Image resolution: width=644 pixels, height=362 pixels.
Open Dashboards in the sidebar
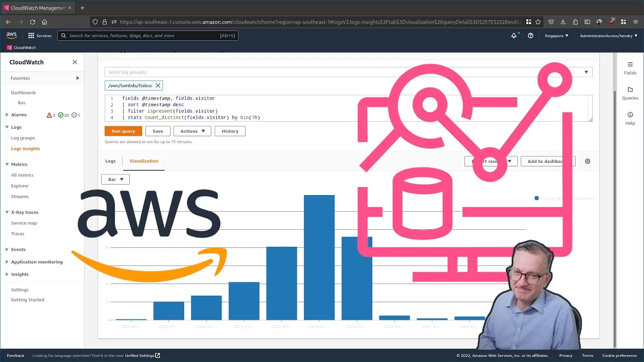(24, 93)
